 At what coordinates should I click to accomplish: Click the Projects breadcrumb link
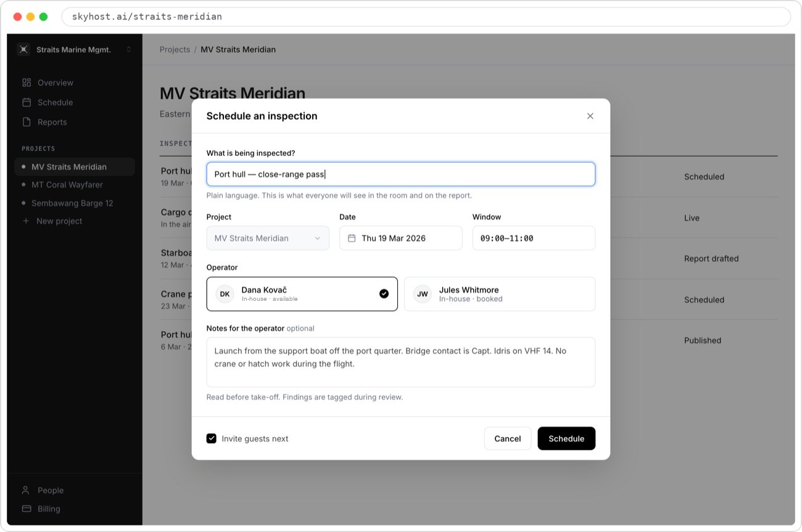(x=175, y=49)
